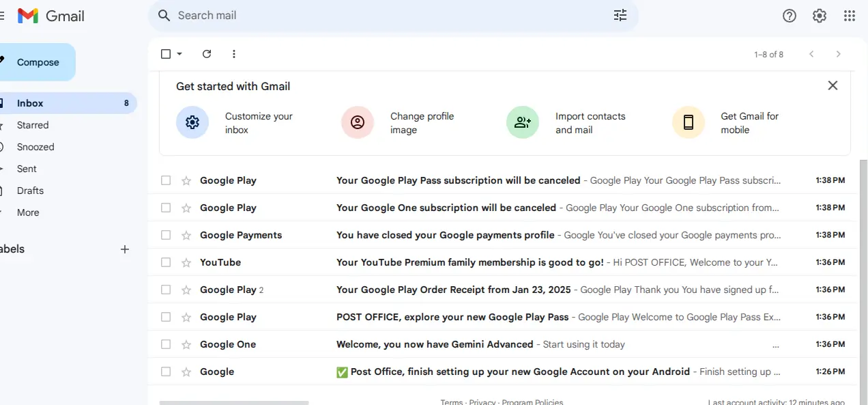Image resolution: width=868 pixels, height=405 pixels.
Task: Expand the select dropdown arrow beside checkbox
Action: click(x=179, y=54)
